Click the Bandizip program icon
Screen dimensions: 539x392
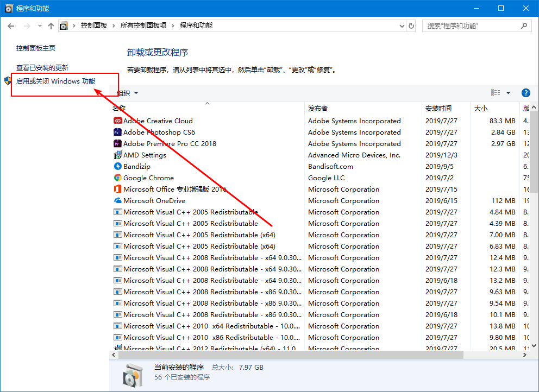point(117,166)
